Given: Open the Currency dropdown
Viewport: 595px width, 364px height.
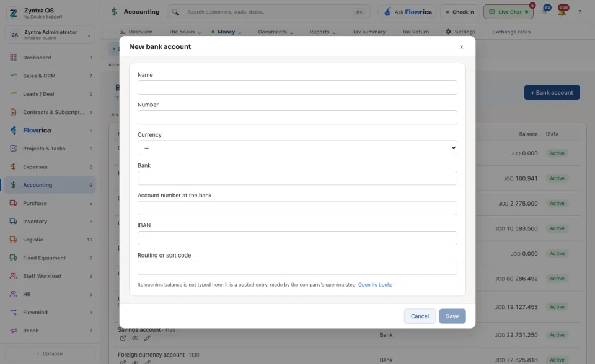Looking at the screenshot, I should (x=297, y=148).
